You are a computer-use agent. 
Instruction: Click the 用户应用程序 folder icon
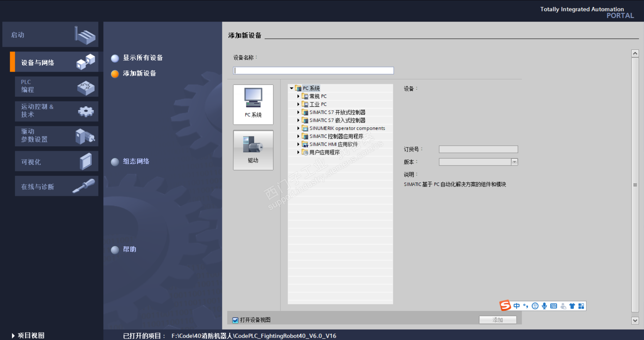click(305, 152)
